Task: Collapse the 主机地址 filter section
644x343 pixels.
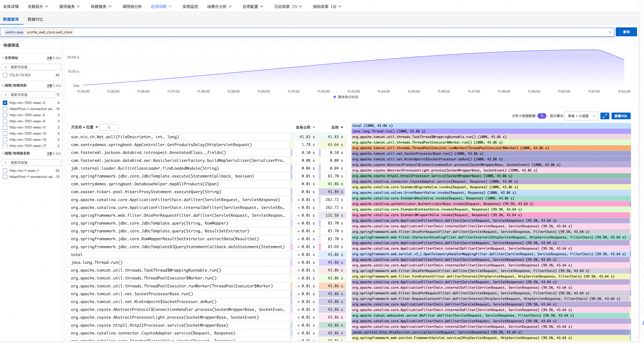Action: coord(3,58)
